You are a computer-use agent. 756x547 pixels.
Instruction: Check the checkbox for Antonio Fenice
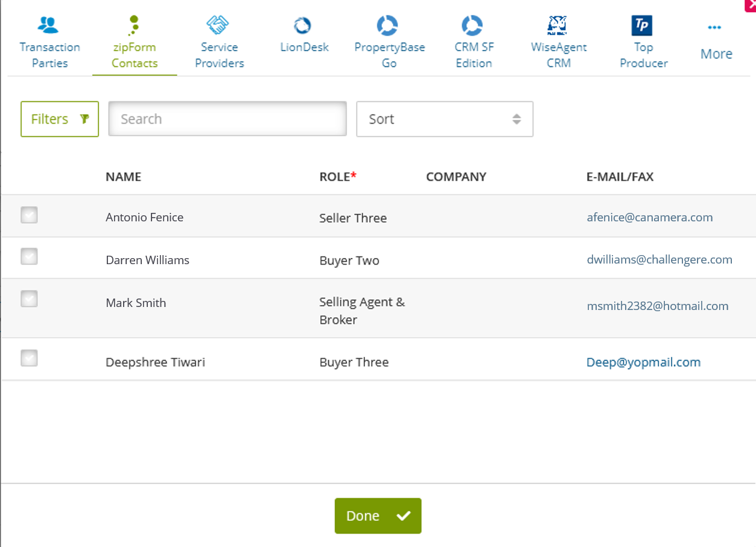click(29, 214)
